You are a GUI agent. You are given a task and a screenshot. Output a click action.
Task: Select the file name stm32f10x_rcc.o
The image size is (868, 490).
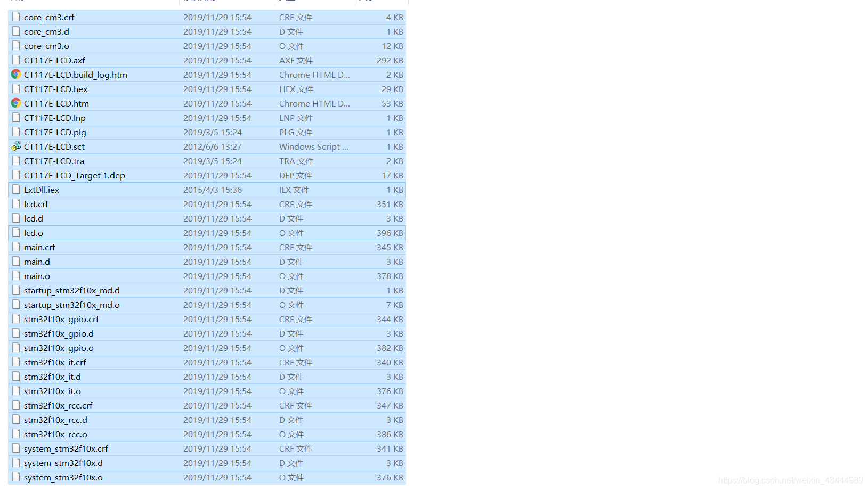[55, 434]
